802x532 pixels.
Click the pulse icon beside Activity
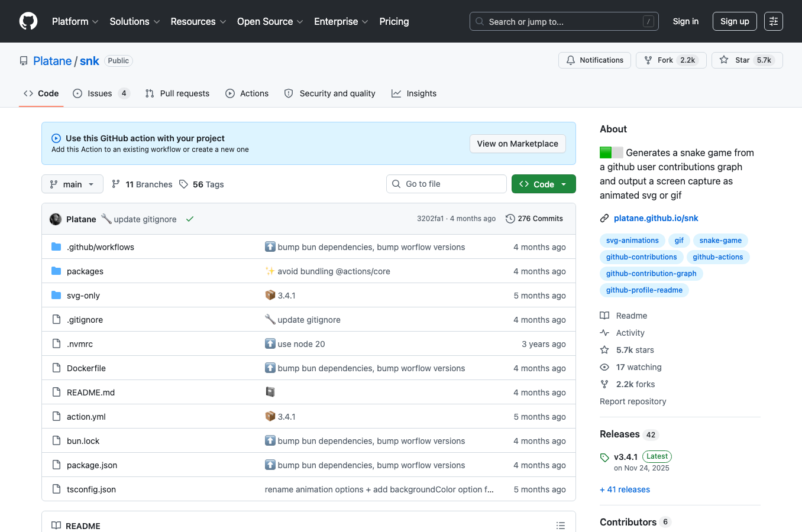[x=604, y=333]
